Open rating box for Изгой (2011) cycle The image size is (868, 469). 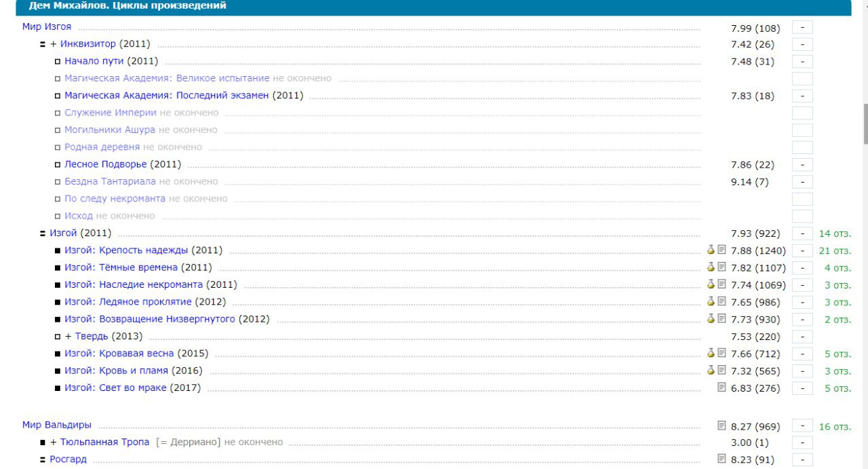coord(802,233)
